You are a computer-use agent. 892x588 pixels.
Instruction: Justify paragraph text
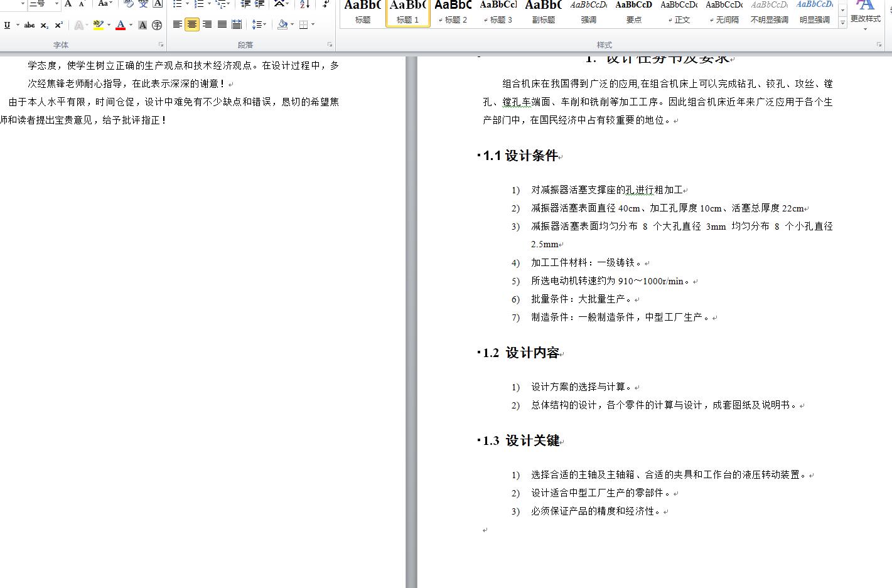[x=222, y=24]
